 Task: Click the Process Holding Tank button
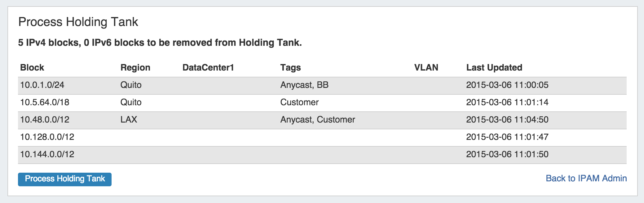tap(65, 179)
